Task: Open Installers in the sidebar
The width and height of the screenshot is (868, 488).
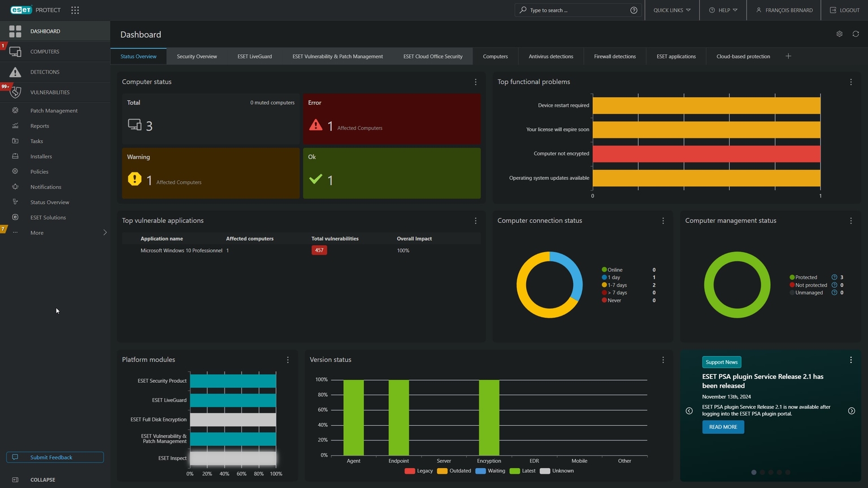Action: click(41, 157)
